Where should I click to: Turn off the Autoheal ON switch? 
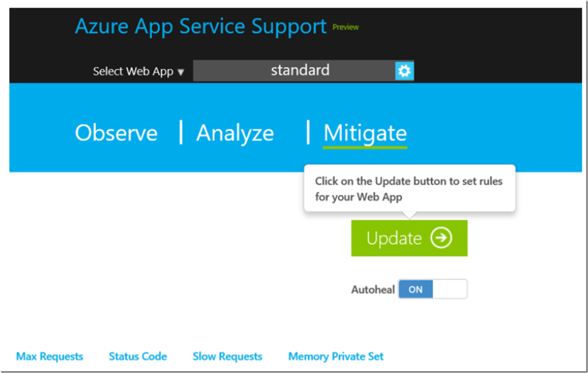(x=433, y=289)
